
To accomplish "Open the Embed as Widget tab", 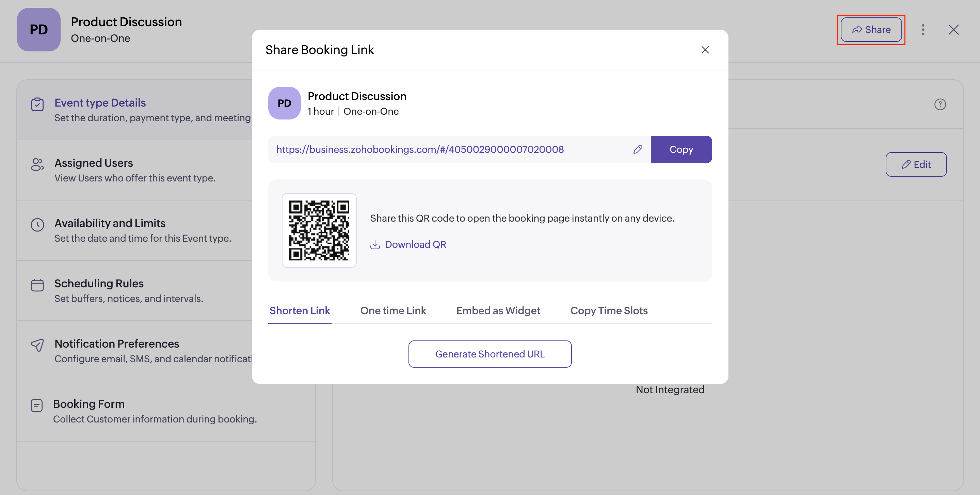I will click(x=498, y=310).
